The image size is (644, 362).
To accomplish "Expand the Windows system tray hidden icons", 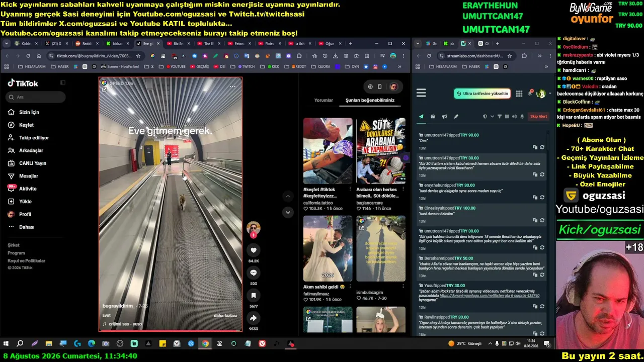I will [490, 344].
